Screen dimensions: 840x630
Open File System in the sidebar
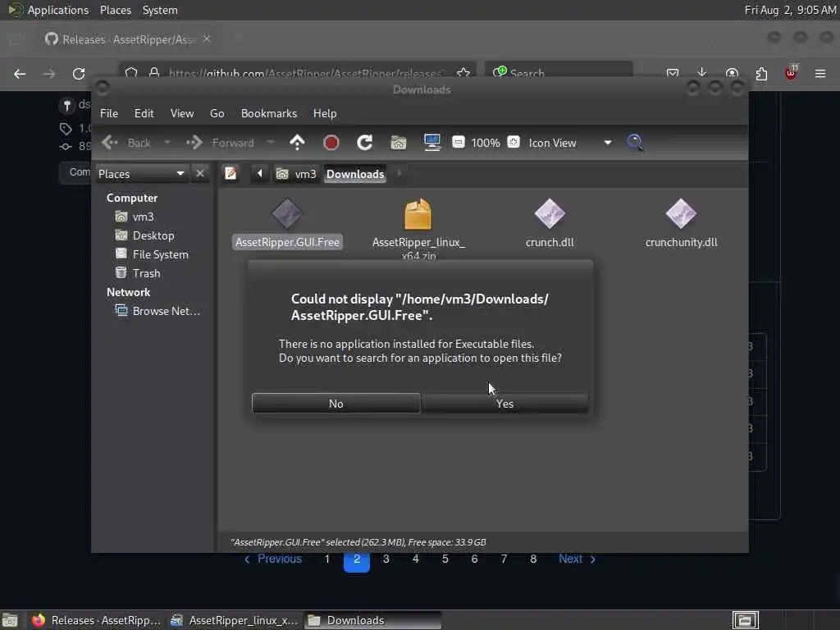click(x=160, y=254)
